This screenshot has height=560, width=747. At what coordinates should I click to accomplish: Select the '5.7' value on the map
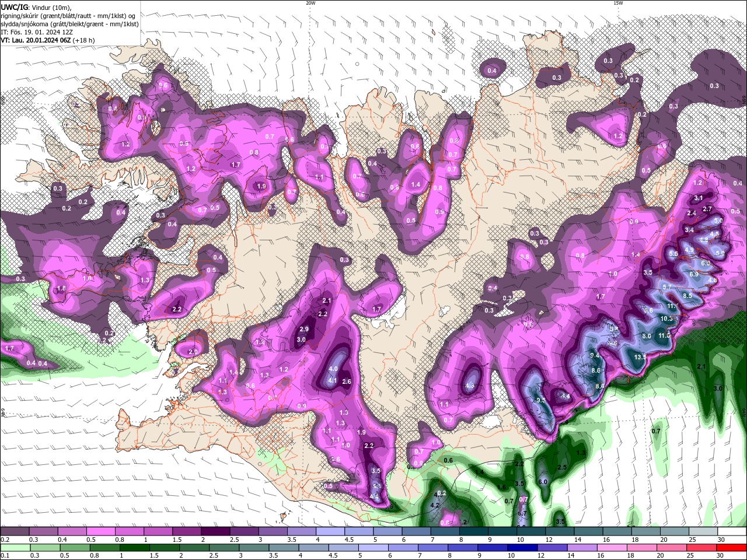pos(667,287)
